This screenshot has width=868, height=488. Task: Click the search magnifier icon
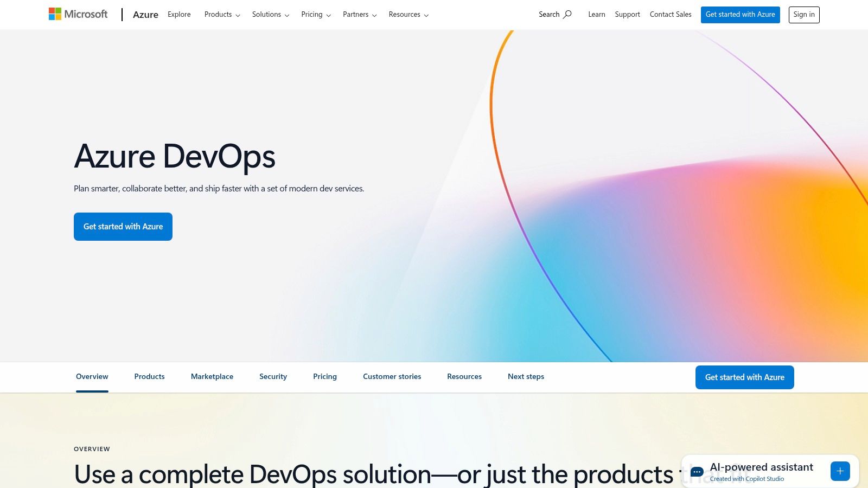point(567,15)
